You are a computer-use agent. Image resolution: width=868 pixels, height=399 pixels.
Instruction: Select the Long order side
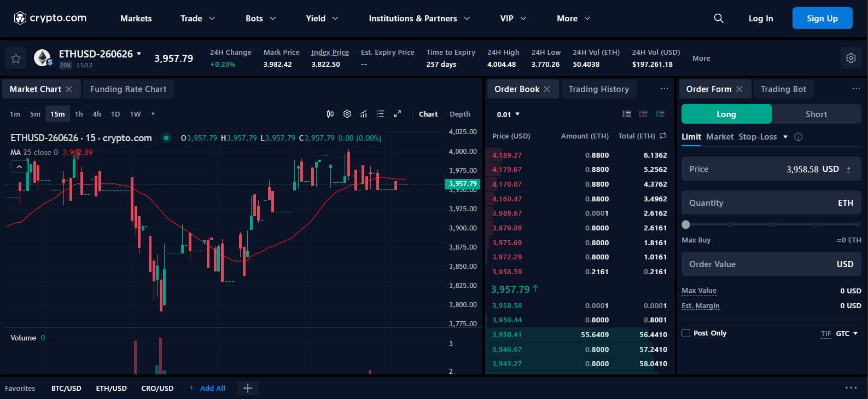click(726, 114)
